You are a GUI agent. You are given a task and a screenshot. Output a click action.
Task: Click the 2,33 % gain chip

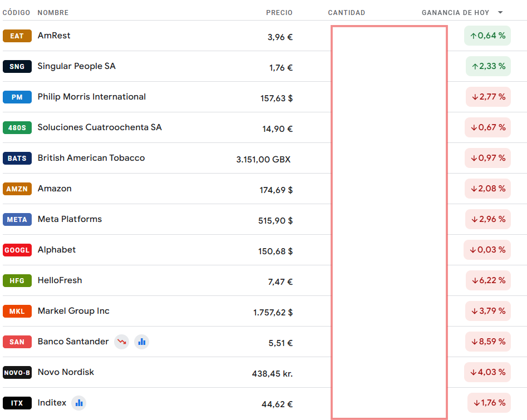pos(489,66)
